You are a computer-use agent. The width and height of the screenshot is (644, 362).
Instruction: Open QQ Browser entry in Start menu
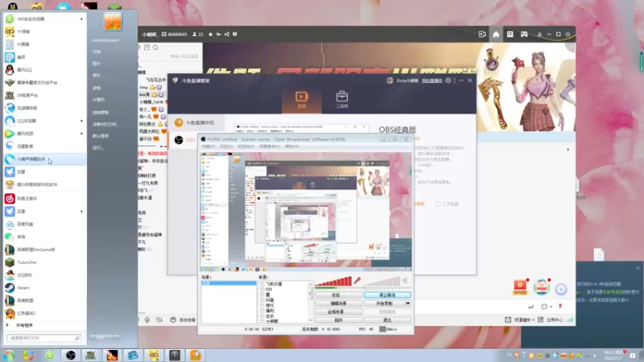click(x=44, y=121)
